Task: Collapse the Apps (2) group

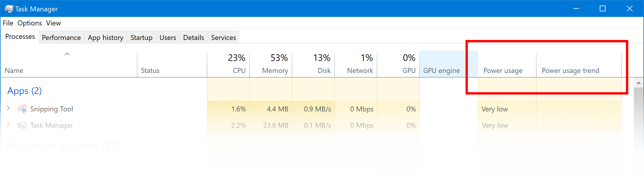Action: point(25,91)
